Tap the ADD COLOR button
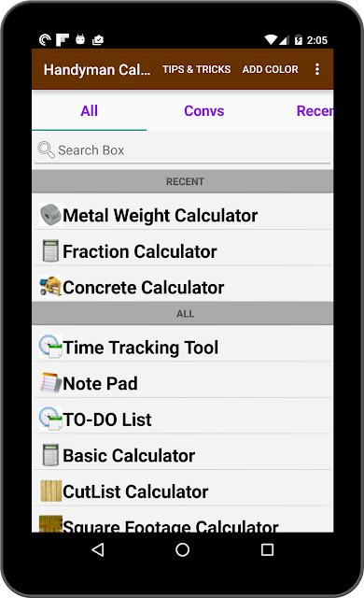The image size is (364, 598). click(271, 69)
